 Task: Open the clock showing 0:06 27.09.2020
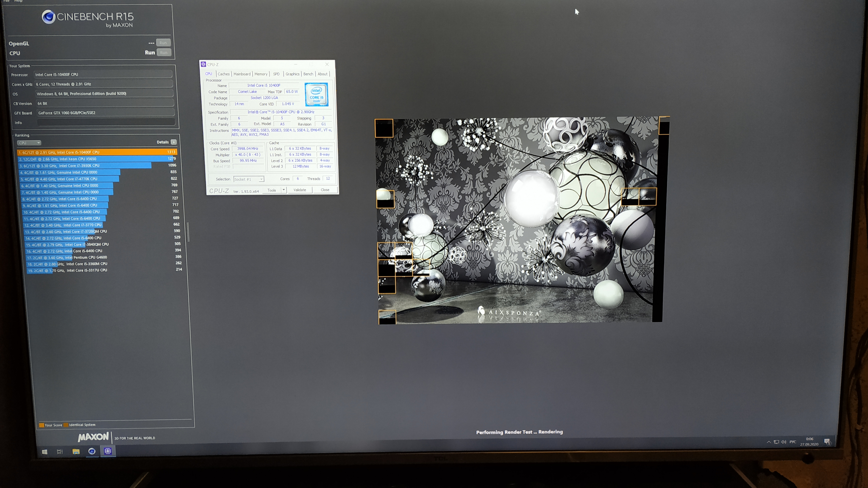pyautogui.click(x=809, y=441)
